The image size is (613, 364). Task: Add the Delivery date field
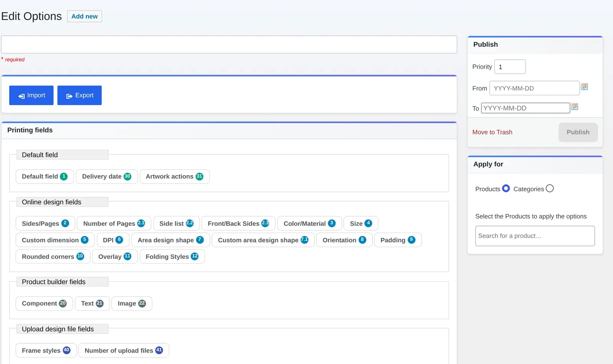click(x=107, y=177)
